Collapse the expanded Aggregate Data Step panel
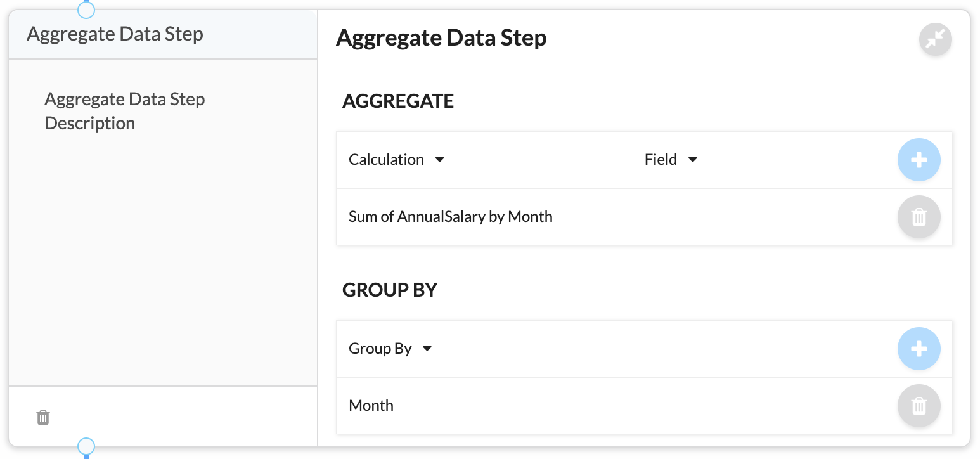Image resolution: width=980 pixels, height=459 pixels. (936, 39)
